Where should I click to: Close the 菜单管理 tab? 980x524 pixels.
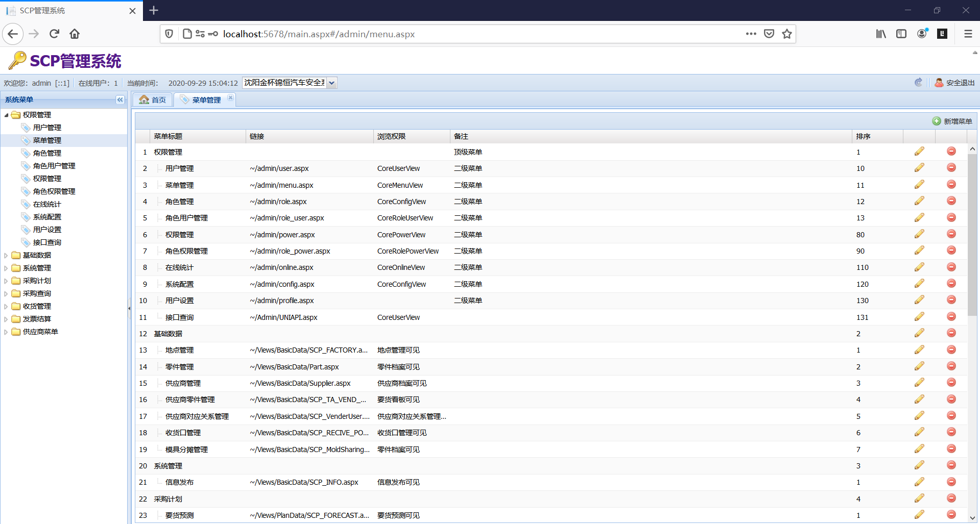[230, 97]
